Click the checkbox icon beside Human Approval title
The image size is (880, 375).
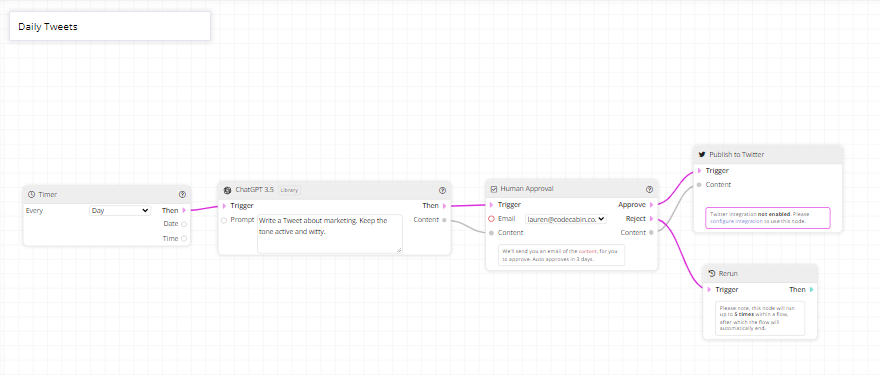coord(494,189)
